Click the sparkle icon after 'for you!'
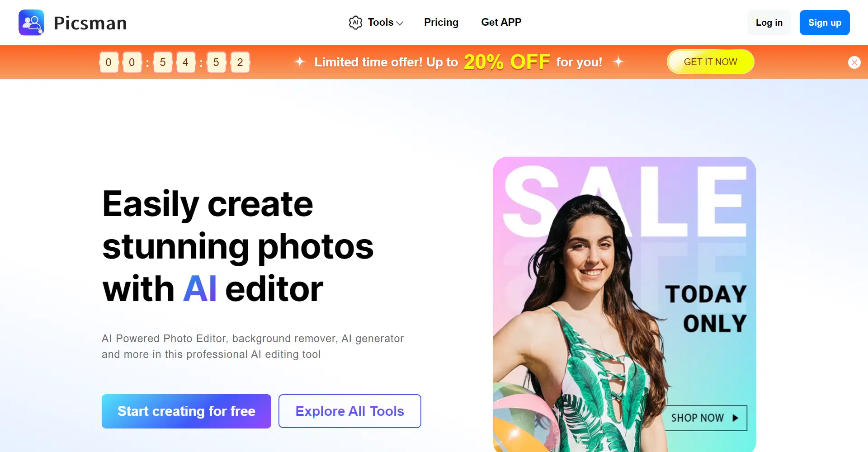 618,61
